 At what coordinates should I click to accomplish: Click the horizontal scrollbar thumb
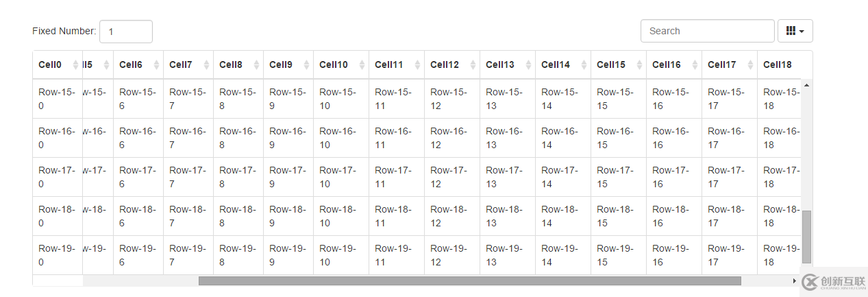point(470,281)
